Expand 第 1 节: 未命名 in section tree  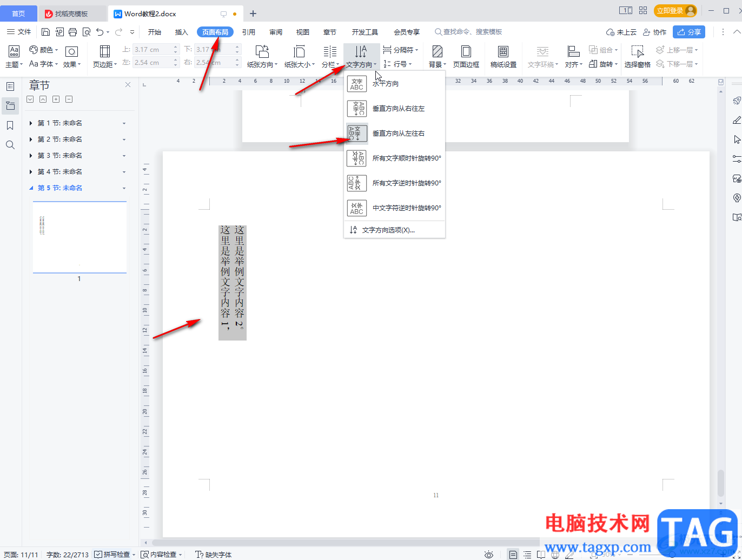tap(31, 123)
